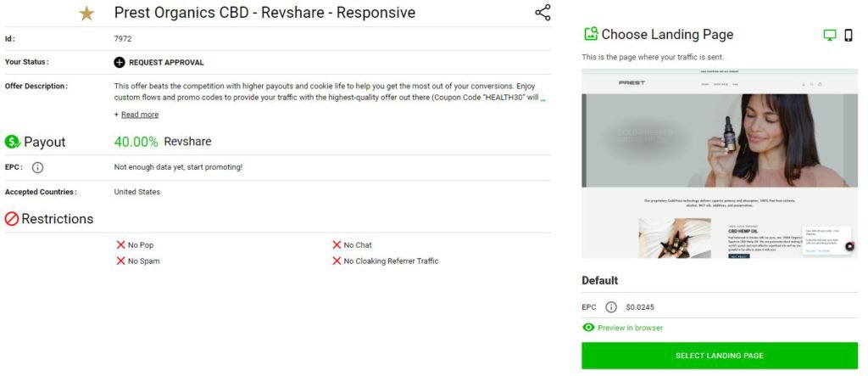Screen dimensions: 868x376
Task: Click the EPC info icon under Default
Action: tap(610, 307)
